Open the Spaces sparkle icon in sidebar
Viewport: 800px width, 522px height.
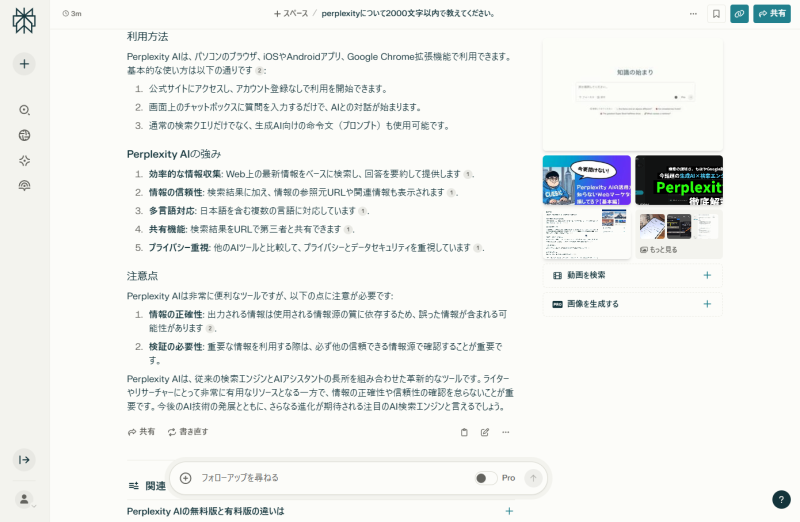tap(24, 160)
